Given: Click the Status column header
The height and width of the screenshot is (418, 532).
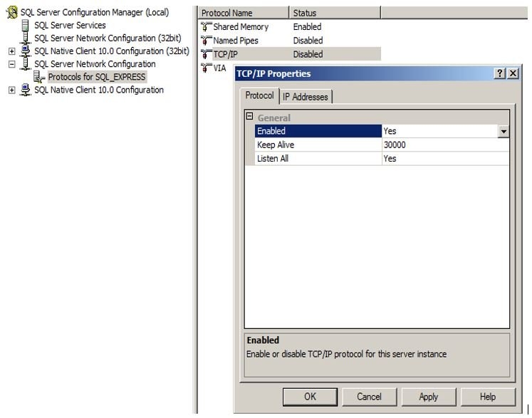Looking at the screenshot, I should click(x=335, y=13).
